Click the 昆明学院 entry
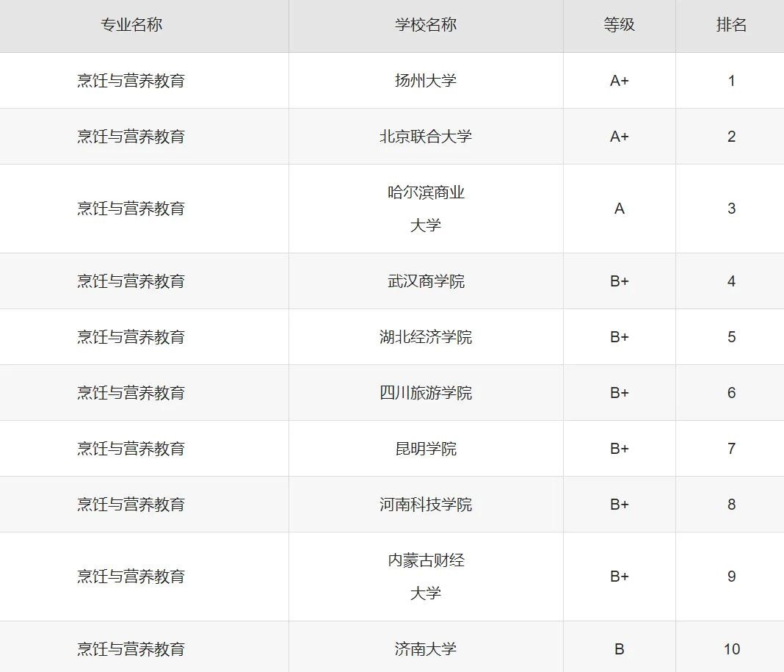This screenshot has height=672, width=784. click(x=426, y=449)
